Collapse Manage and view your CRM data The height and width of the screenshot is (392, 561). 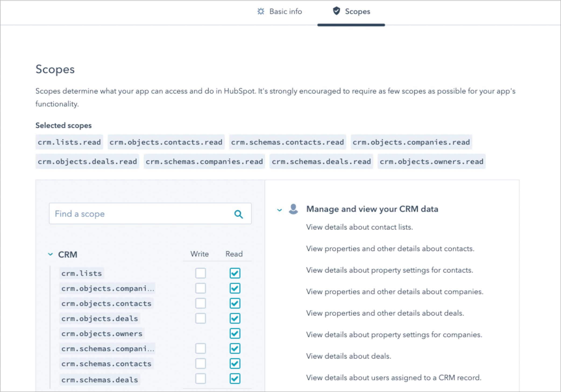279,210
